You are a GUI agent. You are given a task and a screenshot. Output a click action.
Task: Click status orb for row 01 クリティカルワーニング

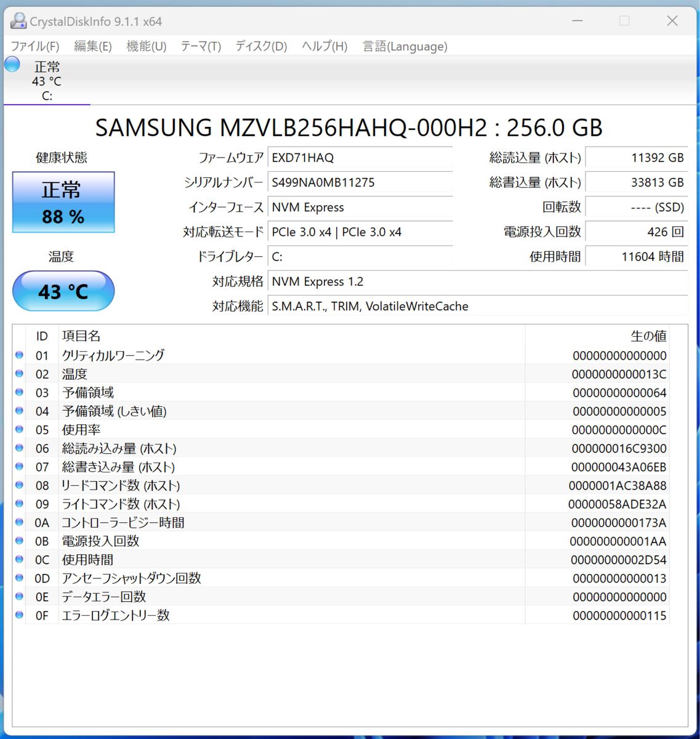(19, 355)
